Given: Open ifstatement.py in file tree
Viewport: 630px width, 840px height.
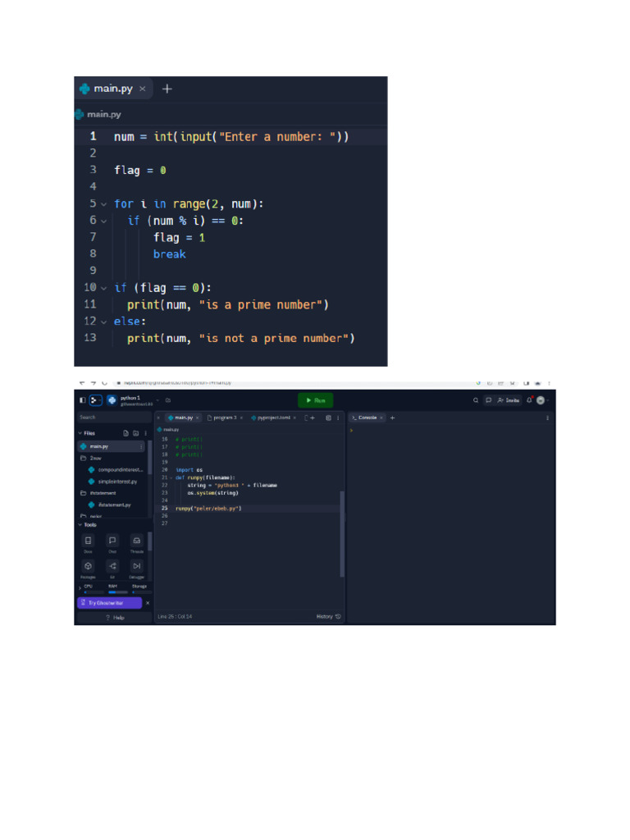Looking at the screenshot, I should point(110,504).
